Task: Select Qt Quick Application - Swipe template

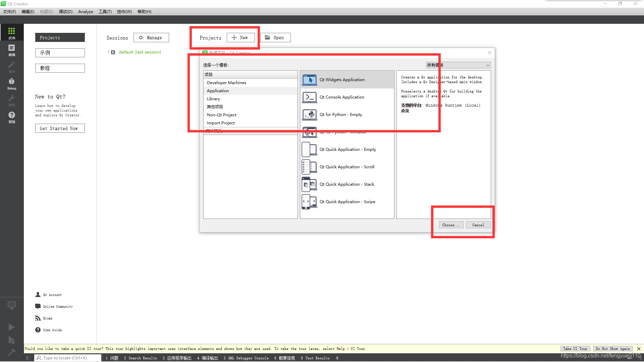Action: [x=347, y=202]
